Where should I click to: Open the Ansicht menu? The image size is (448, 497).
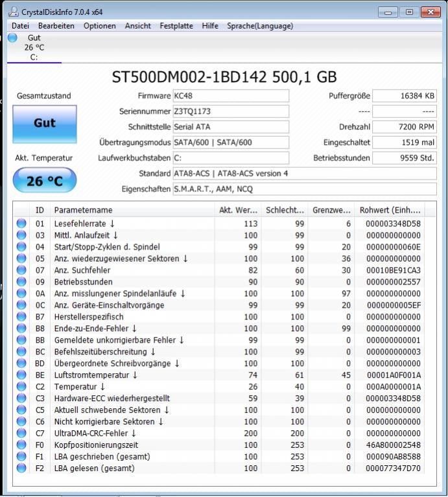(138, 26)
